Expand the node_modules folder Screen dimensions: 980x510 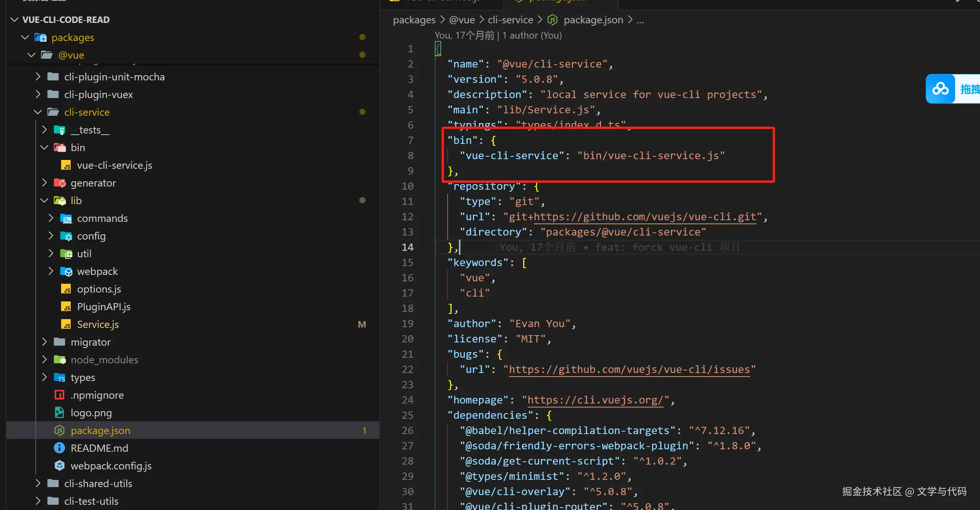click(44, 360)
